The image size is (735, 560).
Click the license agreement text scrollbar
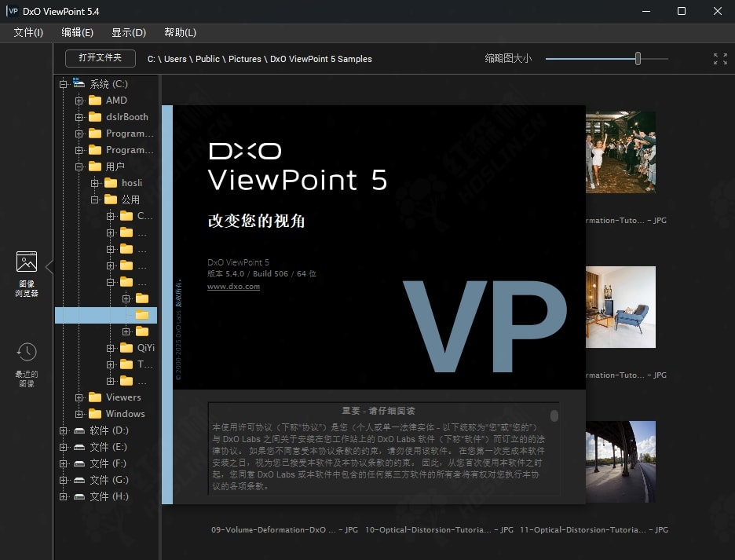click(554, 415)
